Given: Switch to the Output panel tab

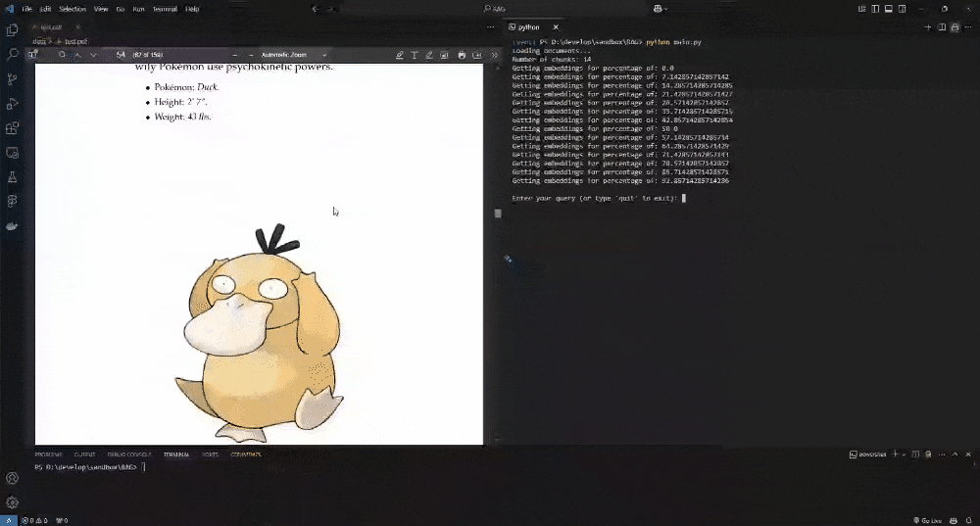Looking at the screenshot, I should pyautogui.click(x=84, y=454).
